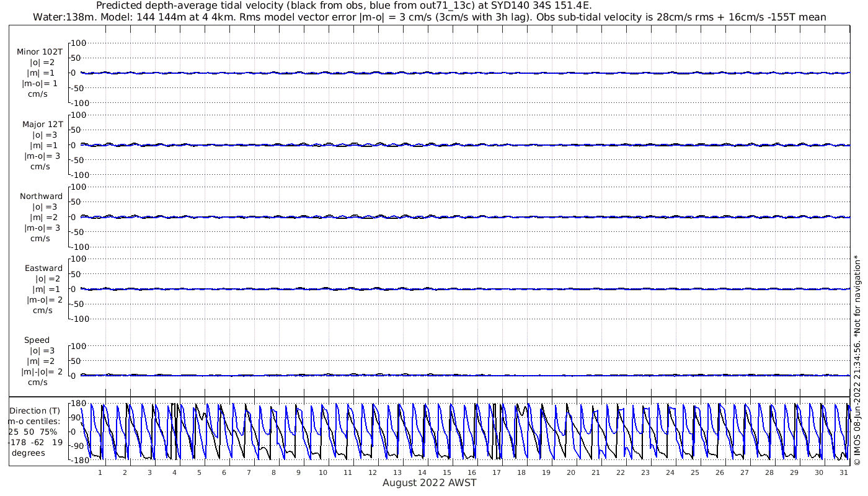Viewport: 868px width, 496px height.
Task: Click "|o| =2" under Minor 102T
Action: tap(43, 63)
